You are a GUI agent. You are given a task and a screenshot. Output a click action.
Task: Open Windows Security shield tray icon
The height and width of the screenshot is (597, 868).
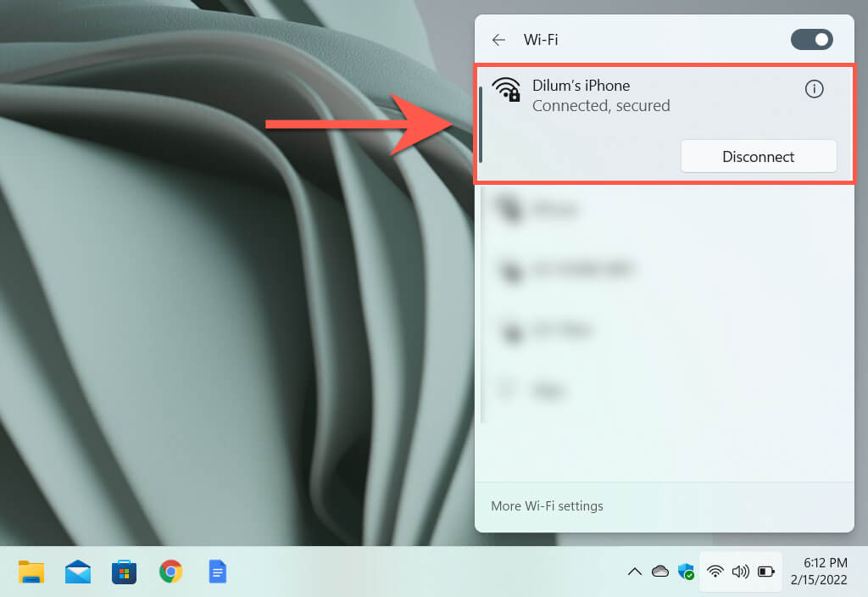[x=686, y=572]
